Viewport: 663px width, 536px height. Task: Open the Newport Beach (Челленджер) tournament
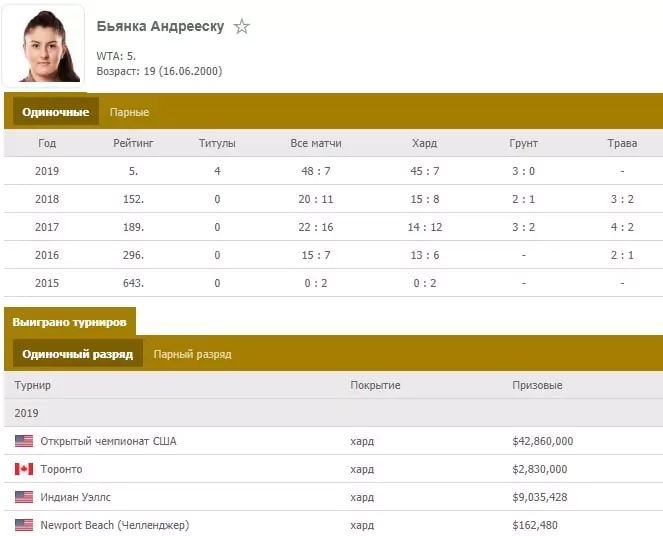point(115,525)
